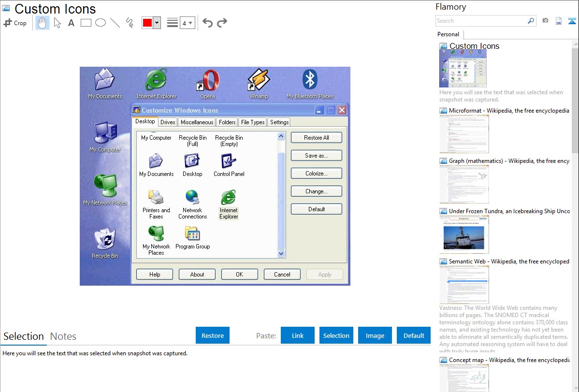Expand the line width dropdown
The width and height of the screenshot is (579, 392).
click(x=187, y=23)
